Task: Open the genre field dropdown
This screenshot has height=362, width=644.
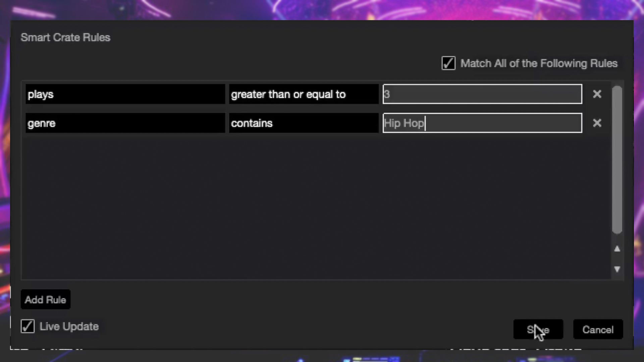Action: point(125,123)
